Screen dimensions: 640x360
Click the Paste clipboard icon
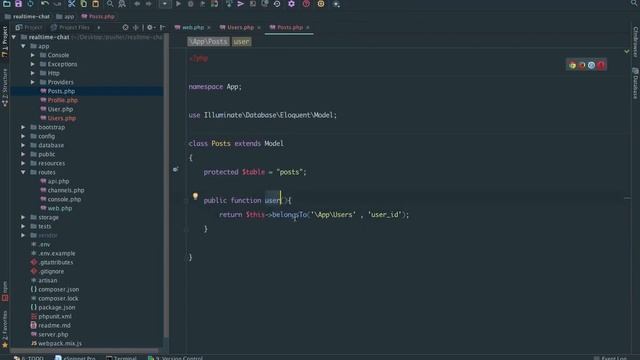pos(96,4)
